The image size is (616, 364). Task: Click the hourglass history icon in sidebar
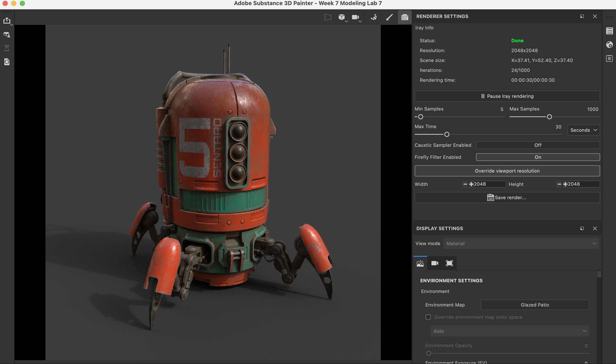[x=7, y=48]
